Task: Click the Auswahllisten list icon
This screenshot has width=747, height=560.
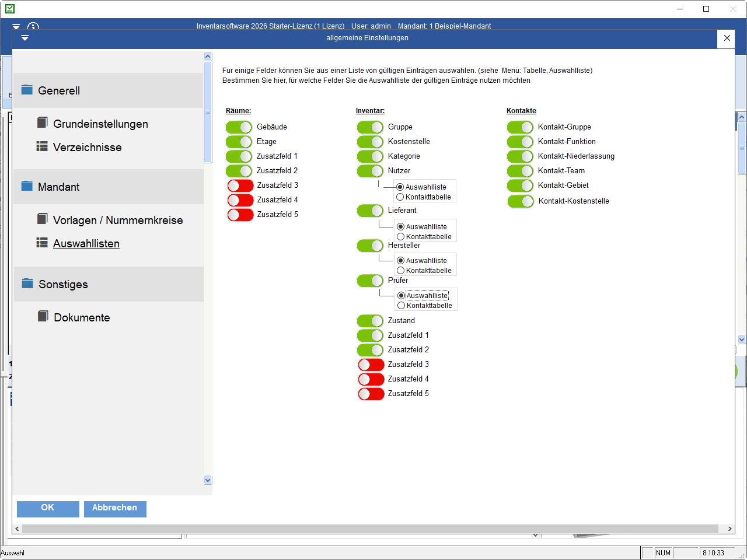Action: coord(42,243)
